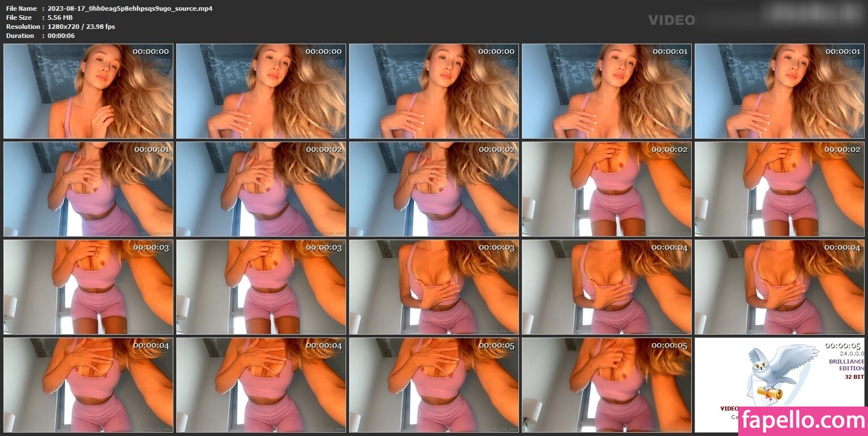This screenshot has height=436, width=868.
Task: Select the last thumbnail in the top row
Action: tap(779, 91)
